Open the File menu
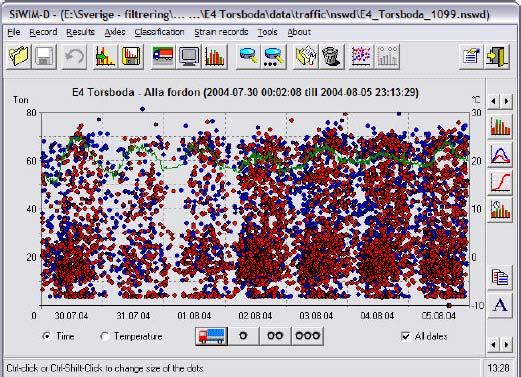This screenshot has width=521, height=377. pos(14,32)
